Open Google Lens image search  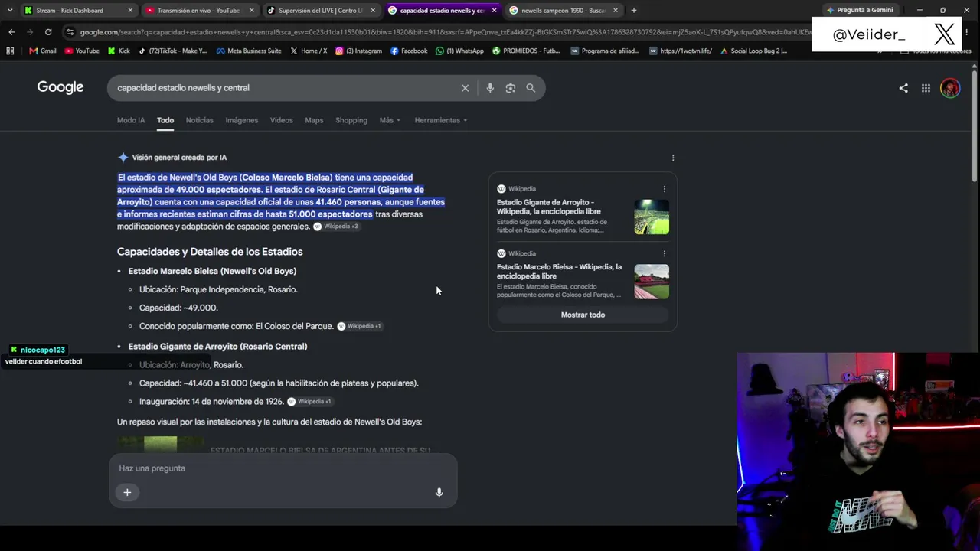click(511, 88)
